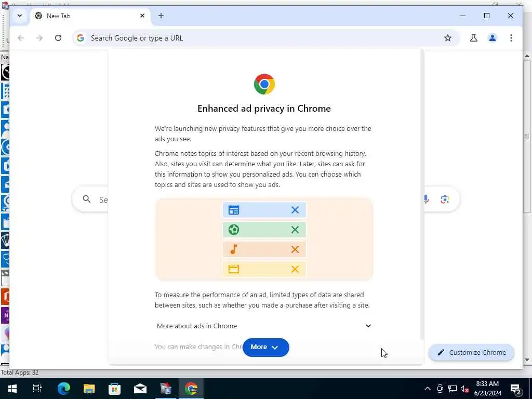Open Chrome Labs flask icon
The height and width of the screenshot is (399, 532).
click(x=474, y=38)
